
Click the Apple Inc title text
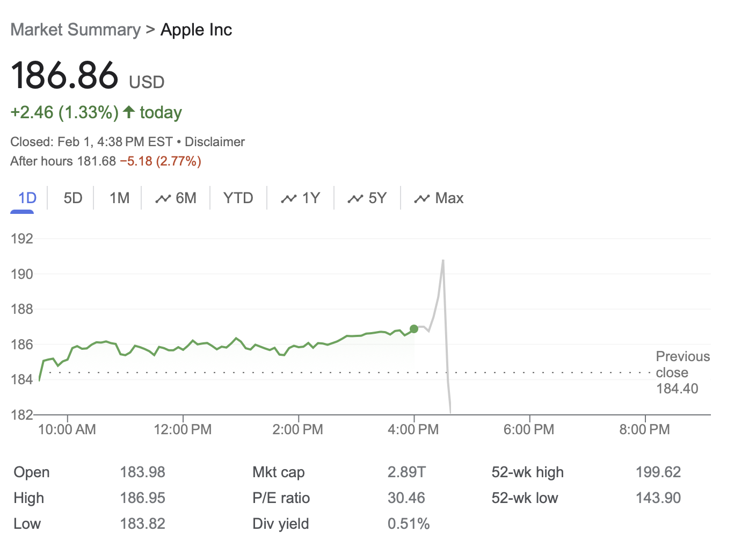click(x=196, y=30)
